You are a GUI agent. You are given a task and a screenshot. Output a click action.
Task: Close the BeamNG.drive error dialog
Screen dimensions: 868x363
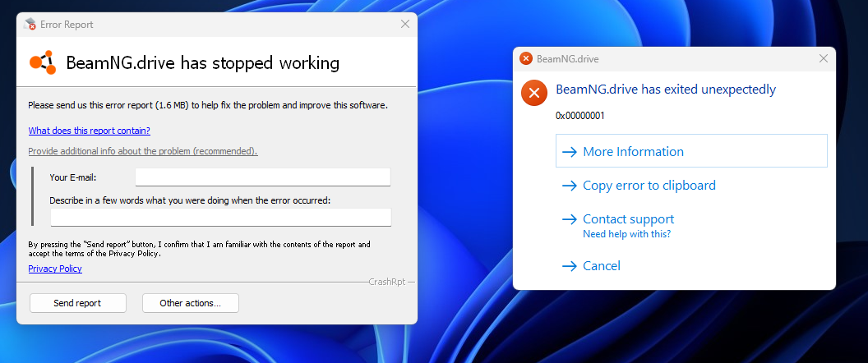(x=824, y=58)
